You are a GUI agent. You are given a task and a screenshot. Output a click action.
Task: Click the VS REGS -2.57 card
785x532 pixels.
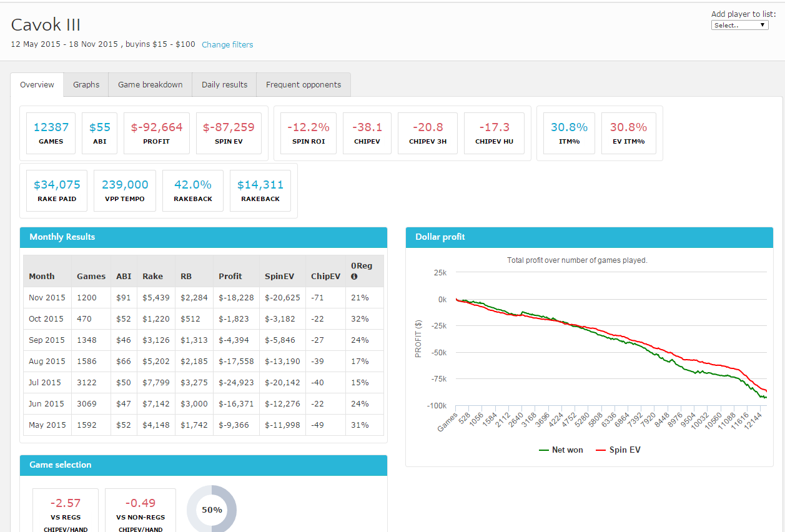[66, 510]
